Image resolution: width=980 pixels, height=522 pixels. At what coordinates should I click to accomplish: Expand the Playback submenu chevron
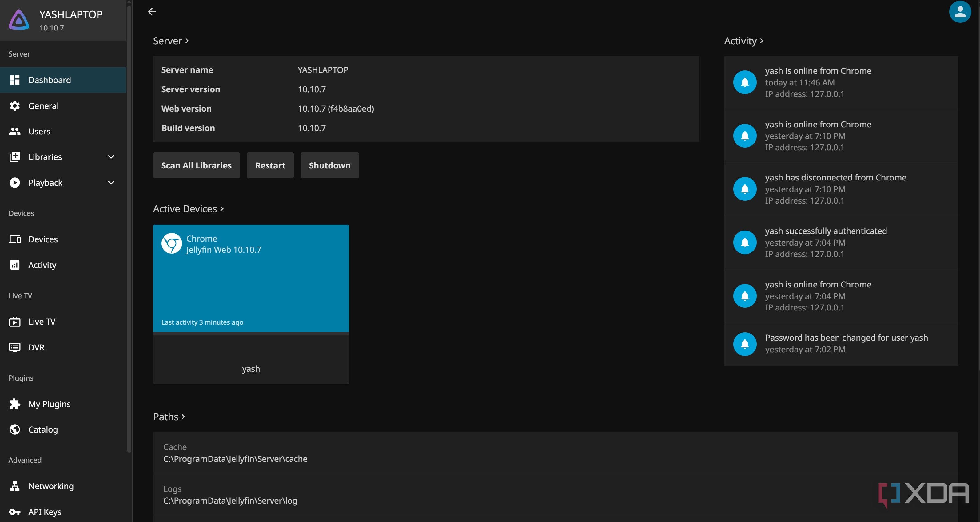pos(111,183)
